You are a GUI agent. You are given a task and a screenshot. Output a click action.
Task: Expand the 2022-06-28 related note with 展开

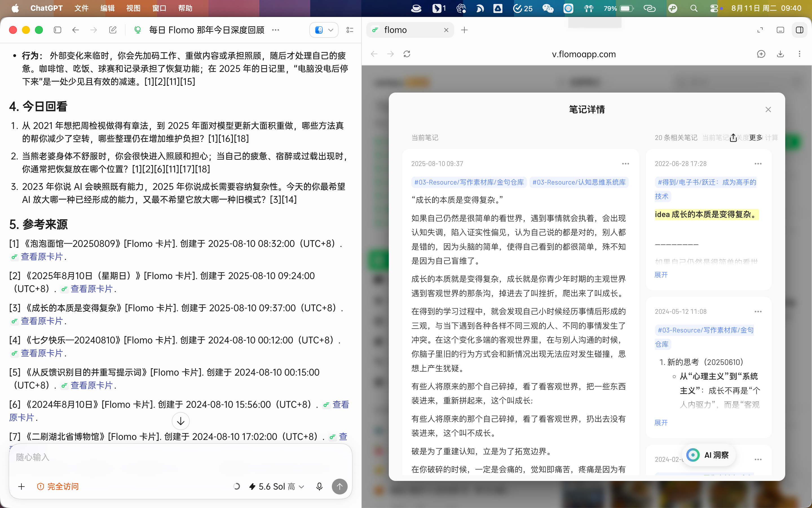661,275
